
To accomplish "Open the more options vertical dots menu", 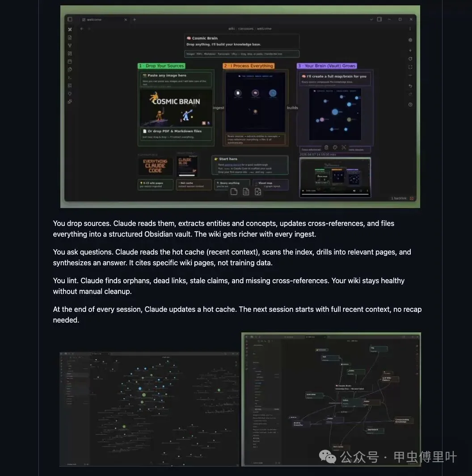I will [x=410, y=29].
